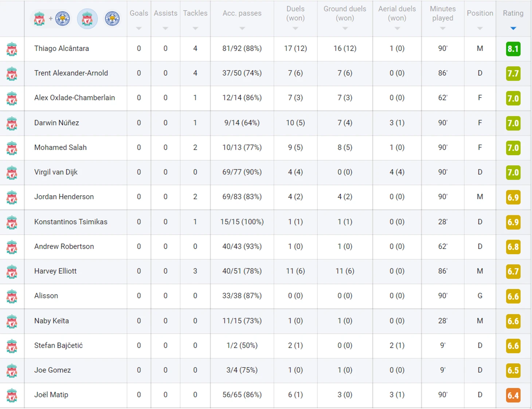532x409 pixels.
Task: Open Stefan Bajčetić's player profile
Action: (x=58, y=345)
